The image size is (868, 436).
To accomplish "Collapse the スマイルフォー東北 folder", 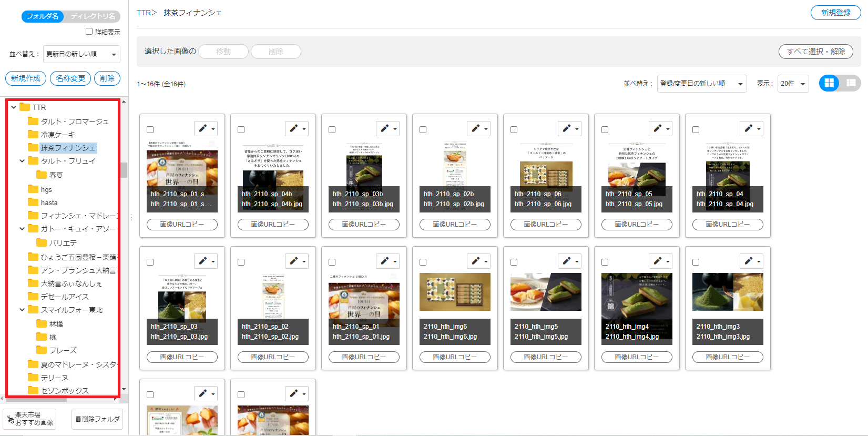I will pos(22,310).
